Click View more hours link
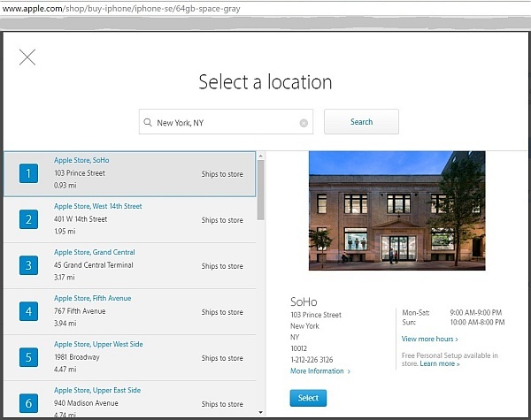The image size is (531, 420). point(430,339)
